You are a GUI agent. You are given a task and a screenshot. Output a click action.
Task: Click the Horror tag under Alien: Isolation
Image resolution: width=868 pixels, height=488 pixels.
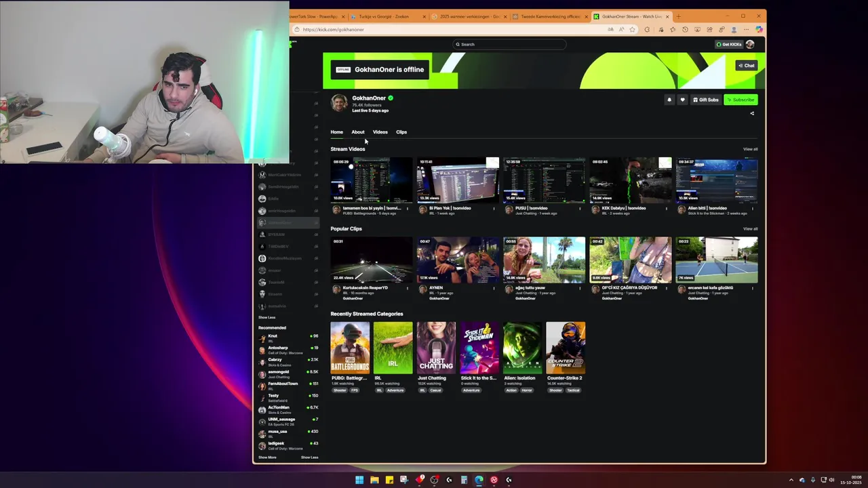coord(527,390)
